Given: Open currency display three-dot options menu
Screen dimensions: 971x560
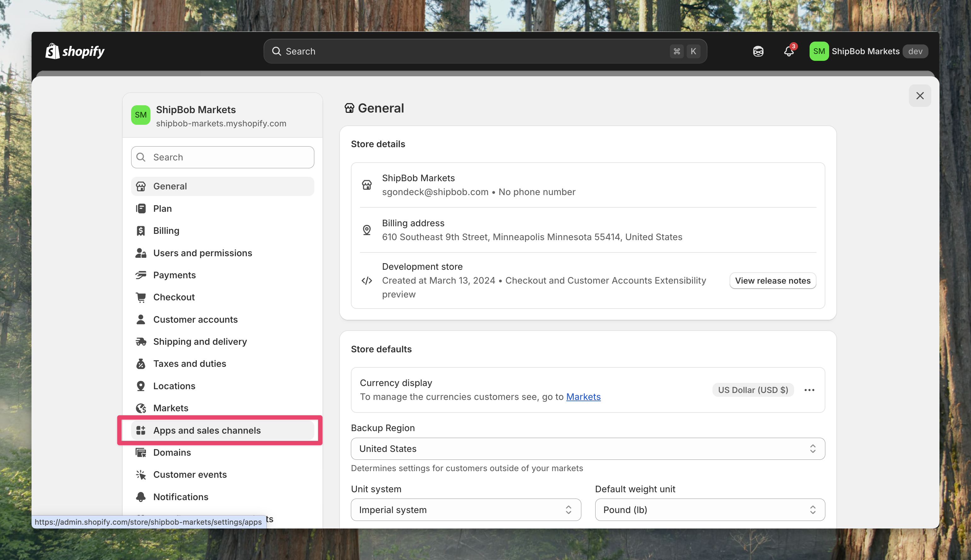Looking at the screenshot, I should [x=809, y=390].
